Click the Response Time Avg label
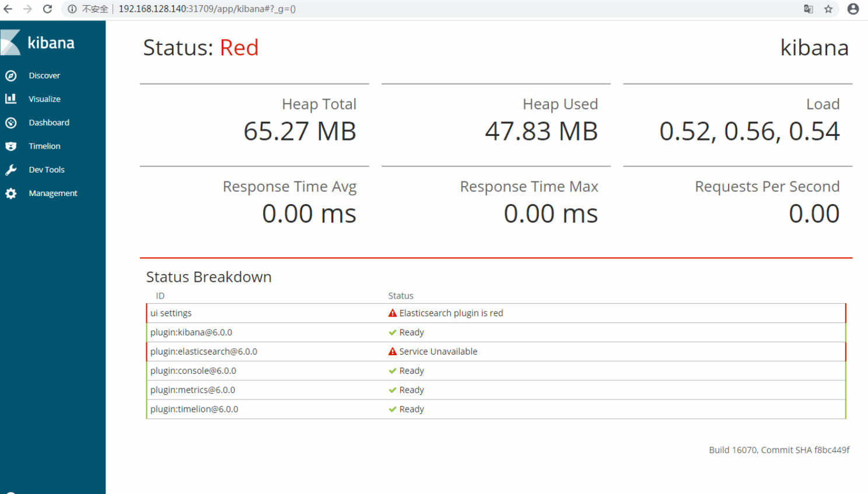Image resolution: width=868 pixels, height=494 pixels. point(289,187)
